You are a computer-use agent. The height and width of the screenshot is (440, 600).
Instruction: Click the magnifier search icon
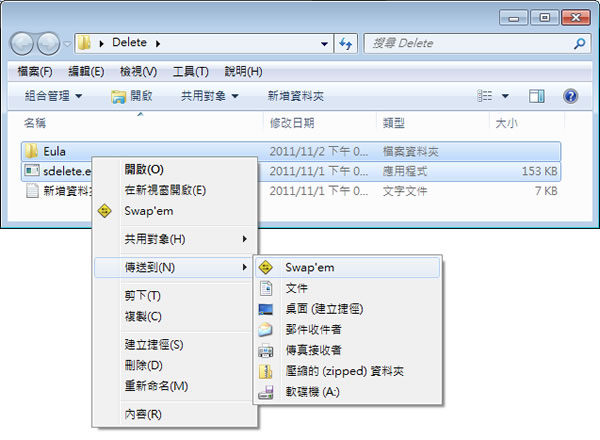[x=580, y=44]
